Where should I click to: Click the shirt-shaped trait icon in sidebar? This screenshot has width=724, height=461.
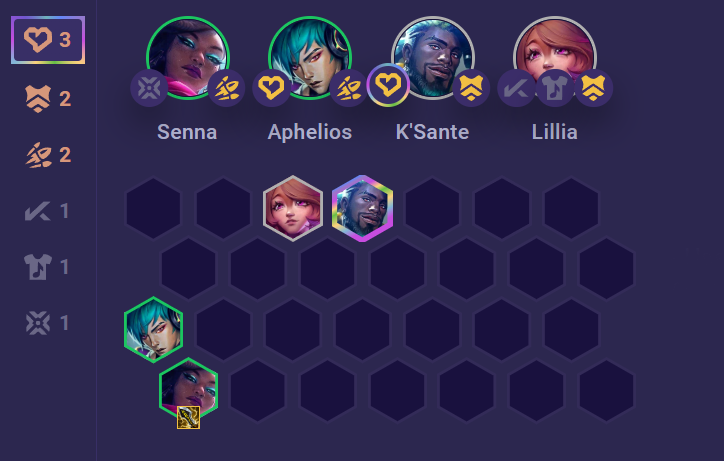click(38, 267)
